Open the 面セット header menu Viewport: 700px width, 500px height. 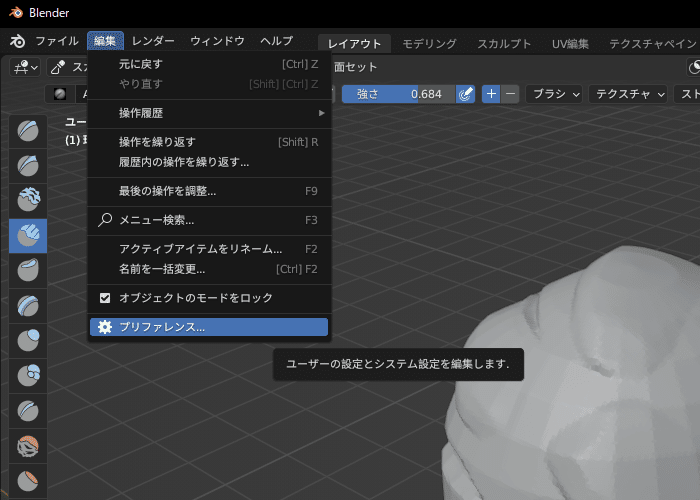coord(355,67)
